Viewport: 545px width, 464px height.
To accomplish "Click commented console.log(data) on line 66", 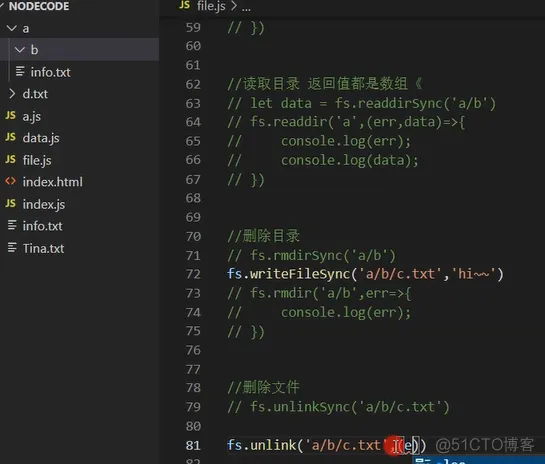I will (350, 160).
